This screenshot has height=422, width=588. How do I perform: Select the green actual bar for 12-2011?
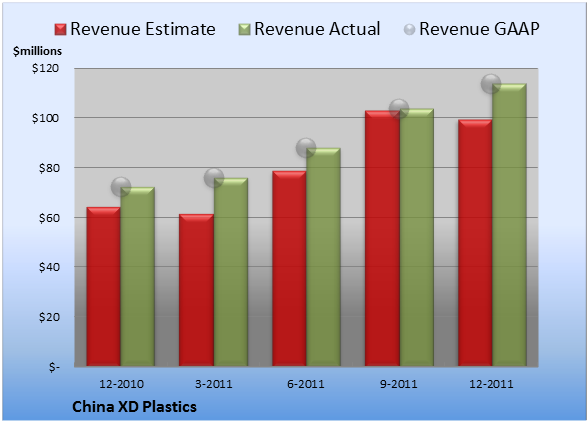509,225
